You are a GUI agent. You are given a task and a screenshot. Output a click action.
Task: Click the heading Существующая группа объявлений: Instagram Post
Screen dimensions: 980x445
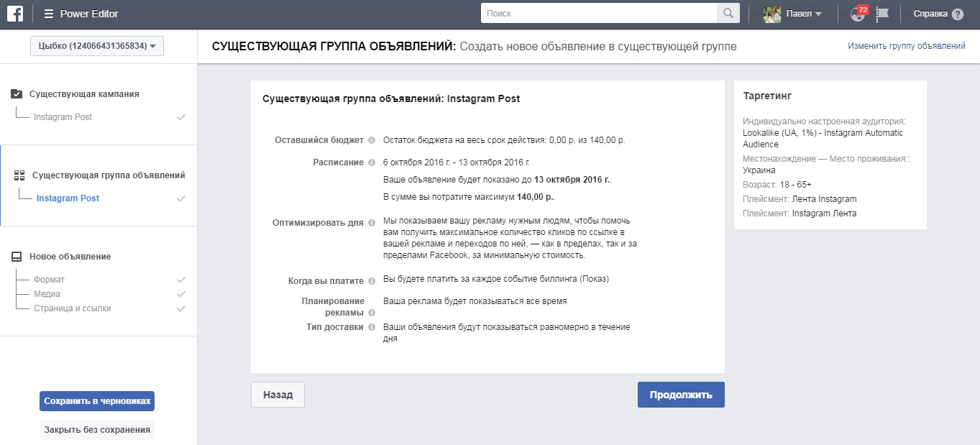click(391, 99)
